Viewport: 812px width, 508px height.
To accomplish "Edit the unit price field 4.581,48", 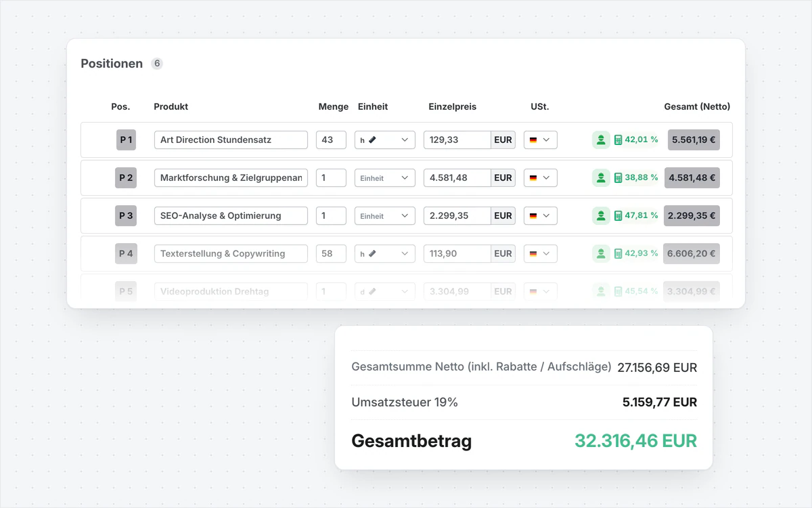I will pos(457,177).
